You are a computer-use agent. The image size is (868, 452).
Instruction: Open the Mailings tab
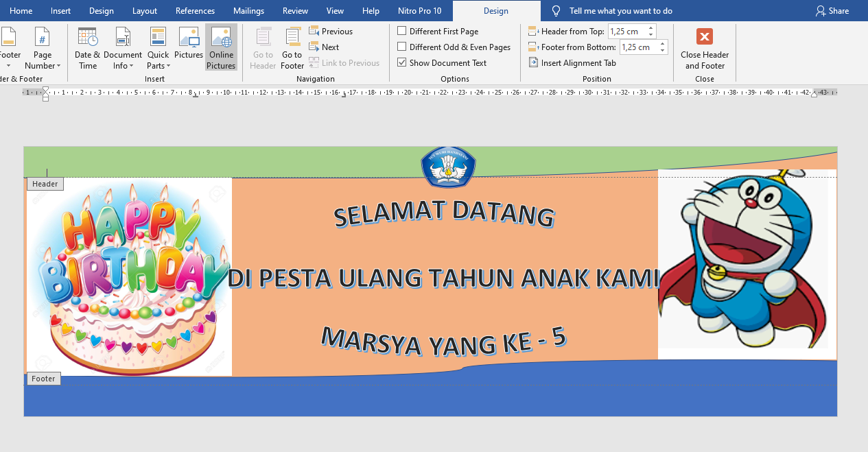point(248,11)
